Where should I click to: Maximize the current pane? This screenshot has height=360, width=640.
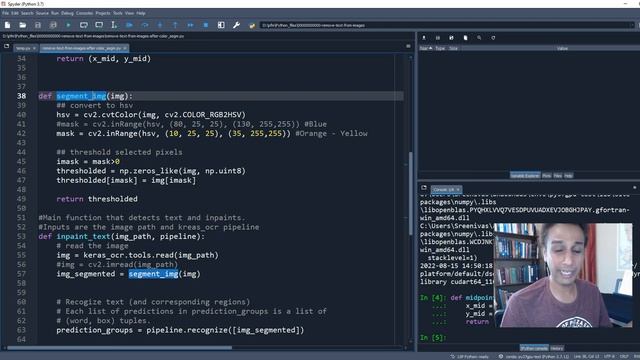point(221,25)
